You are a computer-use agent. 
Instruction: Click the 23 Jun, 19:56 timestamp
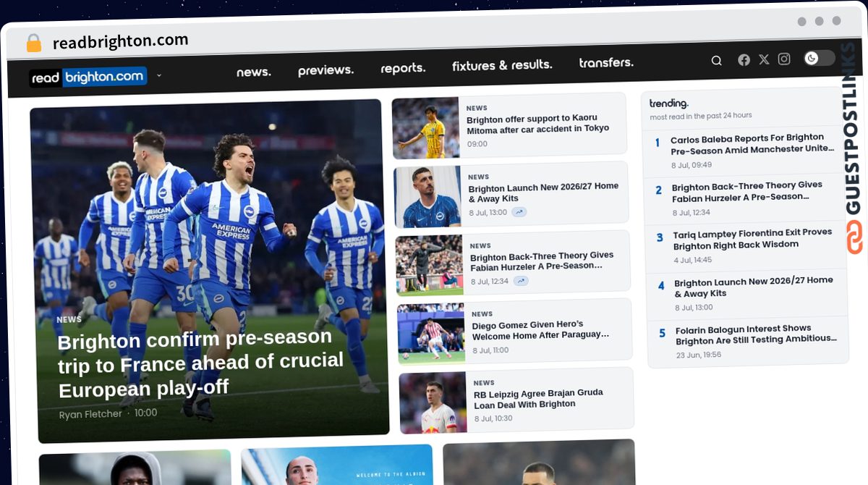pos(699,355)
